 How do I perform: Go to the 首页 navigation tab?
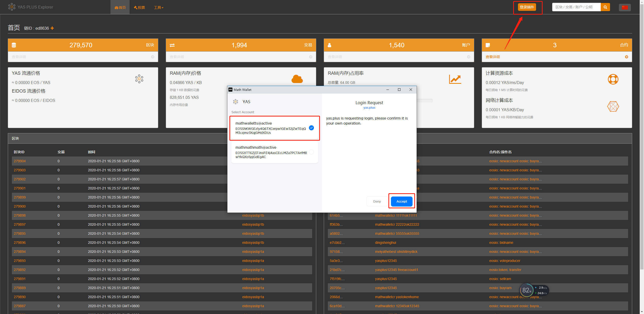point(120,8)
